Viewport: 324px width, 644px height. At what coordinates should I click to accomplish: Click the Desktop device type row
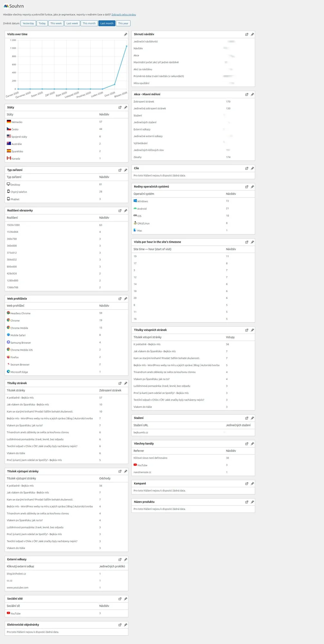click(x=66, y=185)
